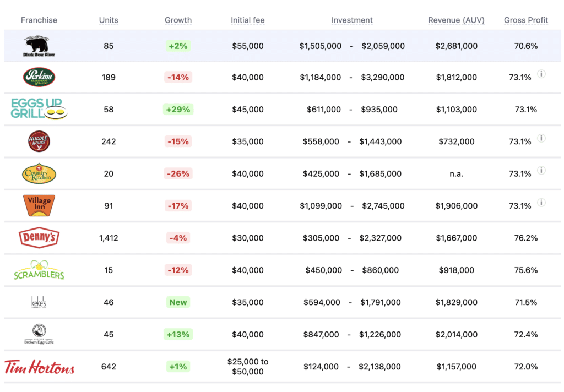Click the green +29% growth badge
Image resolution: width=564 pixels, height=392 pixels.
click(178, 110)
